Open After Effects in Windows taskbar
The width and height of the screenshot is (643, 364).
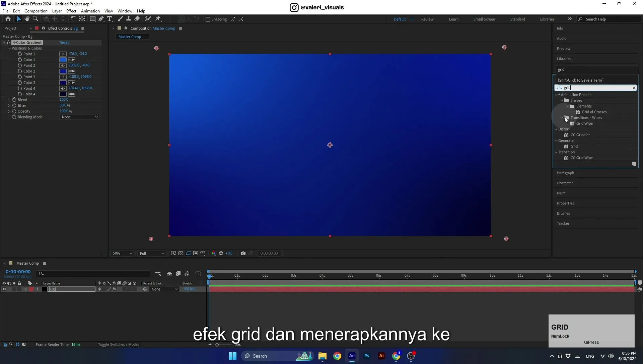tap(352, 356)
